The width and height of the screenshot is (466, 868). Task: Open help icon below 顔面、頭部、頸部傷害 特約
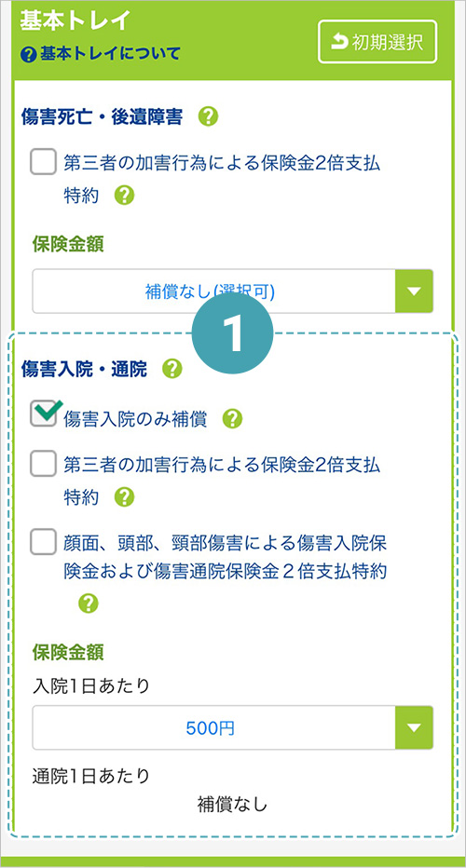(x=89, y=604)
